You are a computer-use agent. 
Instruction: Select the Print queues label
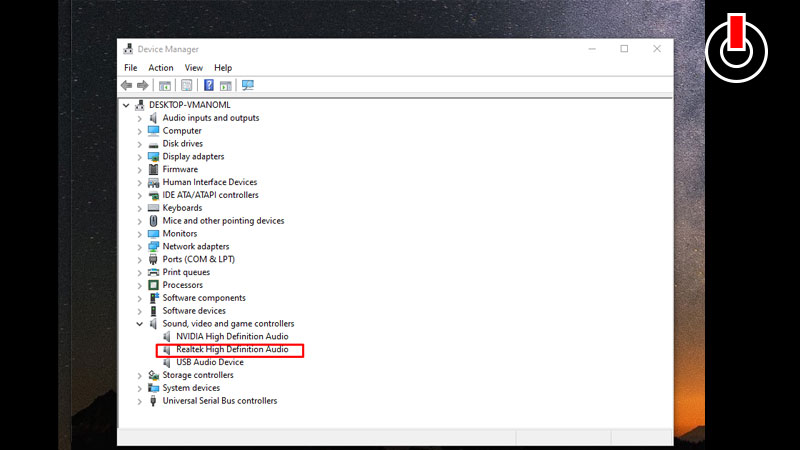pos(186,272)
